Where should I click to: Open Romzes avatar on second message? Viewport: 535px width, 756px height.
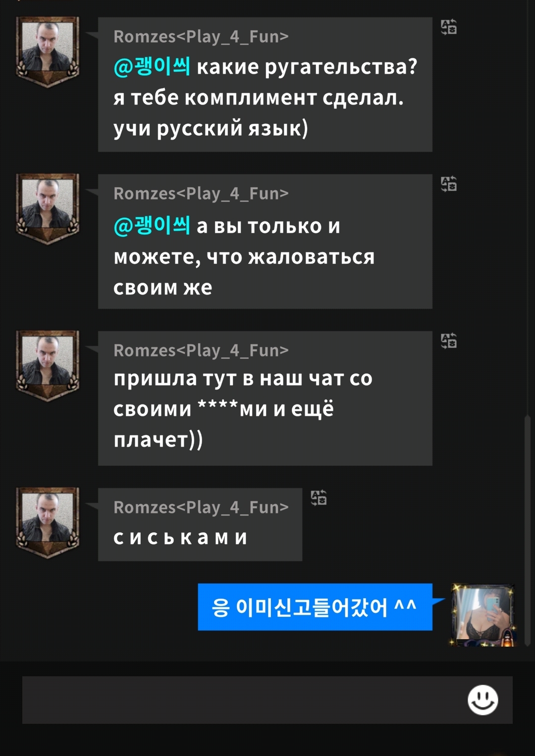click(x=48, y=208)
